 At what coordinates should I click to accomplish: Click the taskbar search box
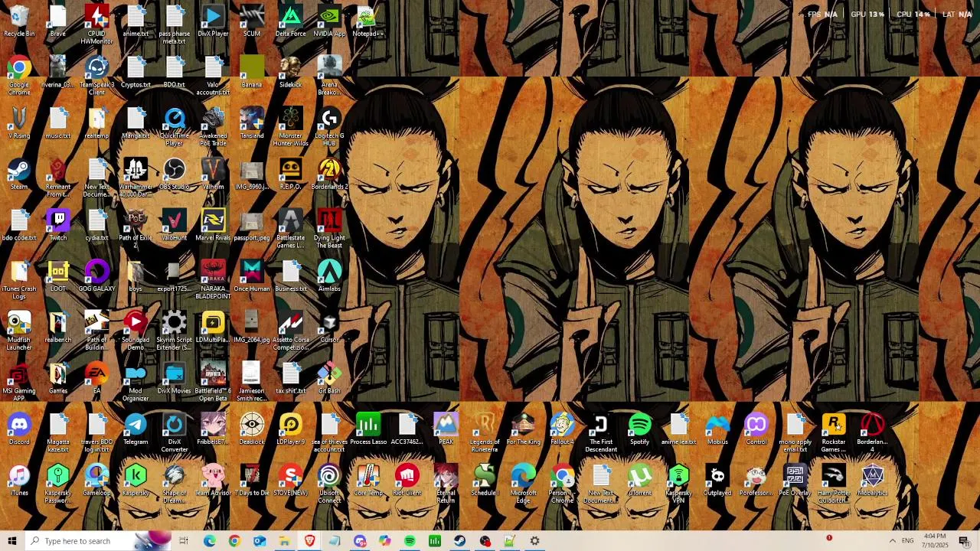click(98, 541)
